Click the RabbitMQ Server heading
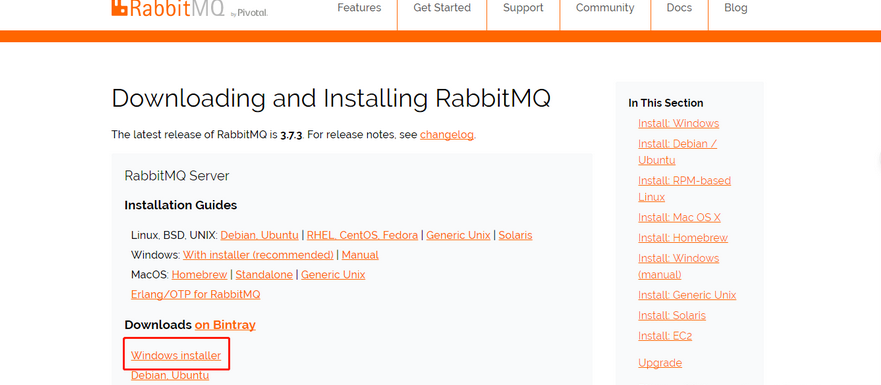The height and width of the screenshot is (385, 881). coord(177,176)
